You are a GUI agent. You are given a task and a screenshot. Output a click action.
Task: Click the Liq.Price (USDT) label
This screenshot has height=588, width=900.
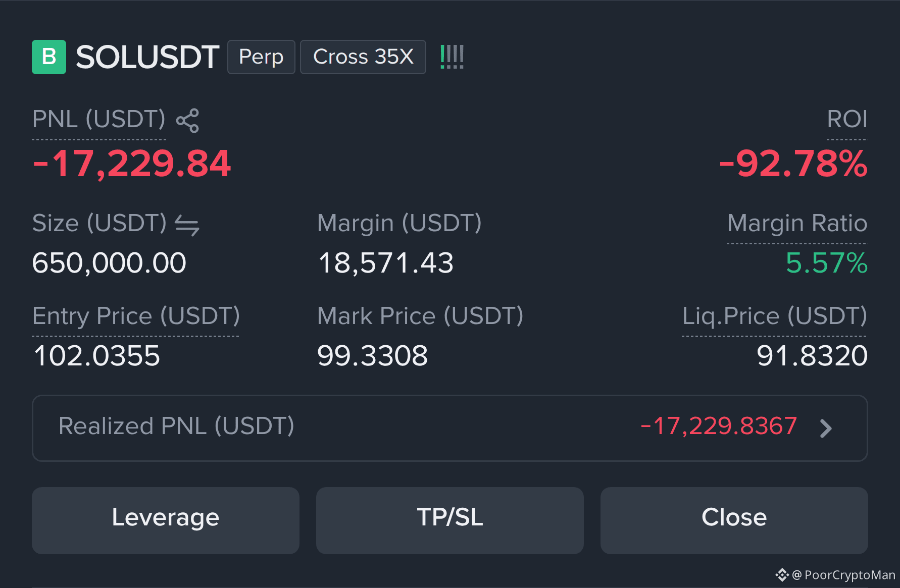[775, 316]
